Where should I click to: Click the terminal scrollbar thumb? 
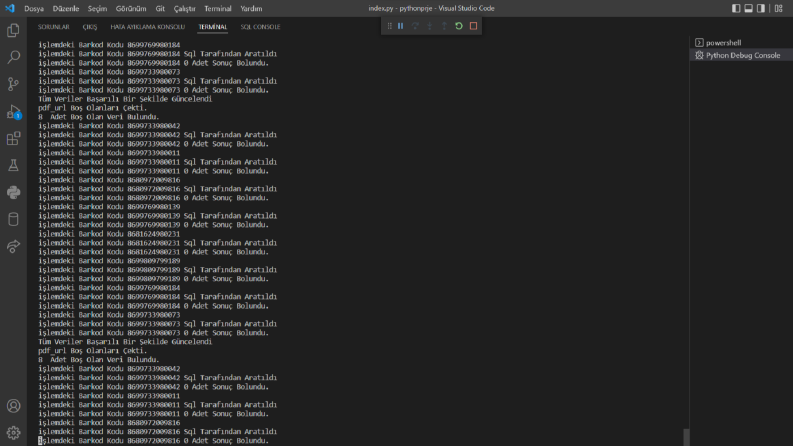(x=686, y=437)
